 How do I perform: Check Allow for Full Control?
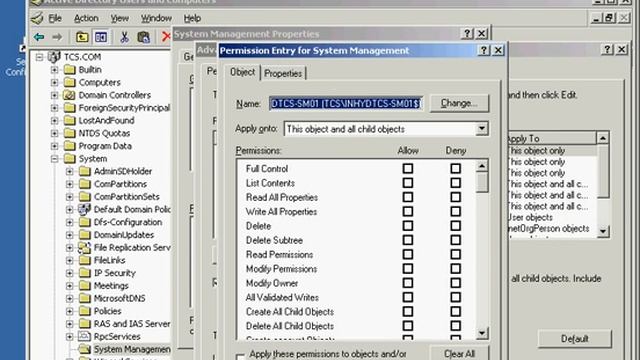408,169
